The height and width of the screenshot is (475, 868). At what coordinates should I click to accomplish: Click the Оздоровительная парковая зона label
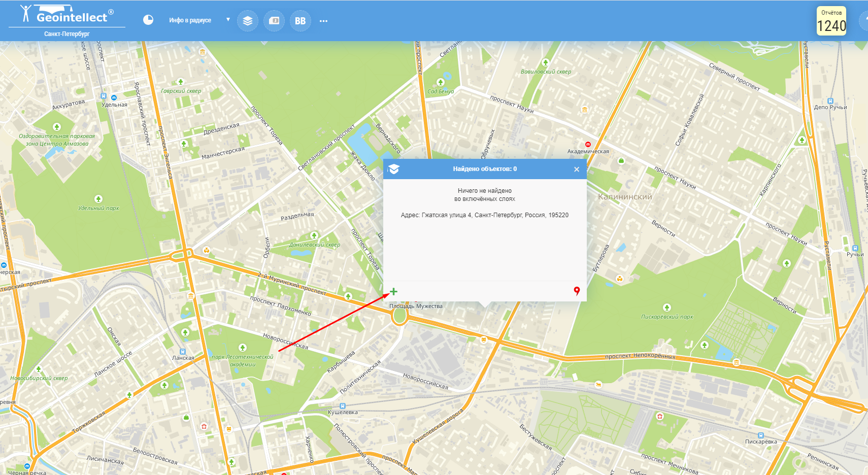(x=57, y=140)
